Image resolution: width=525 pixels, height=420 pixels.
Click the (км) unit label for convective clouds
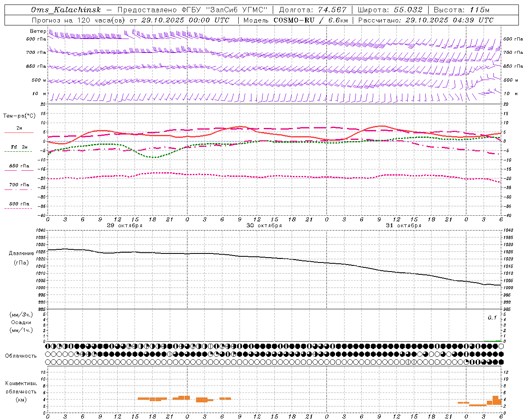coord(21,399)
